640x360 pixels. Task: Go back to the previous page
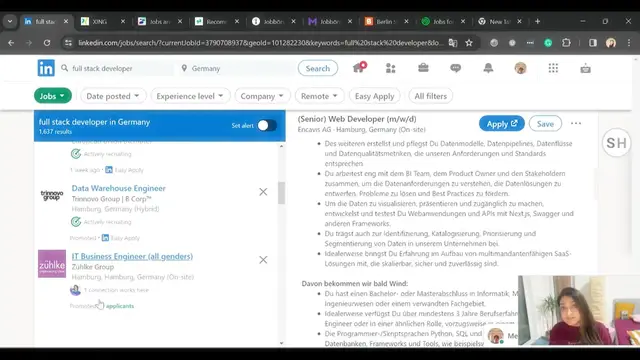tap(11, 43)
